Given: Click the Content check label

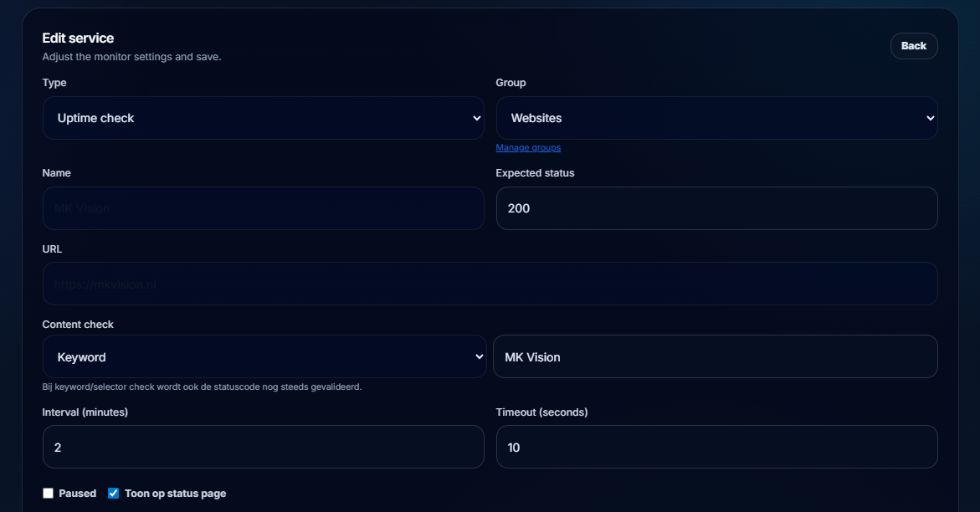Looking at the screenshot, I should click(78, 325).
